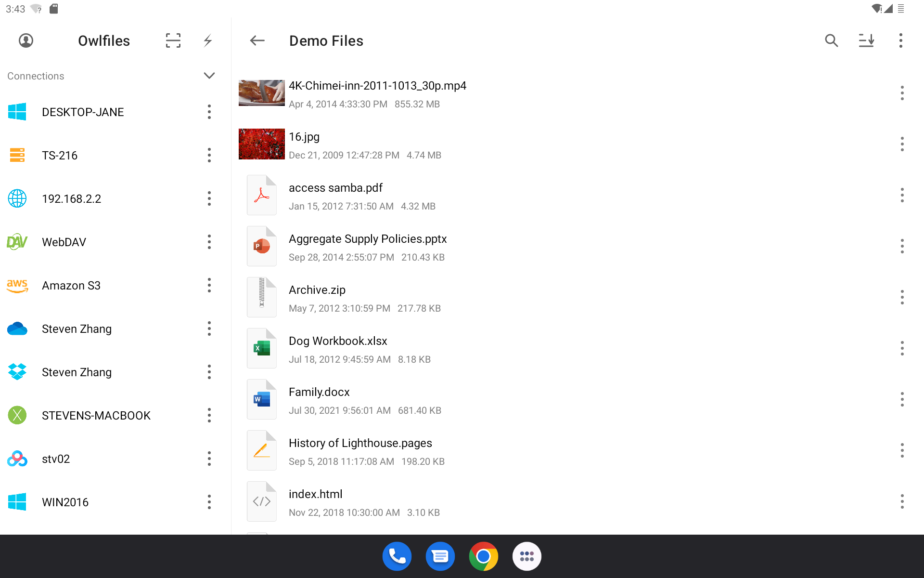This screenshot has width=924, height=578.
Task: Select the Family.docx file name
Action: click(x=319, y=392)
